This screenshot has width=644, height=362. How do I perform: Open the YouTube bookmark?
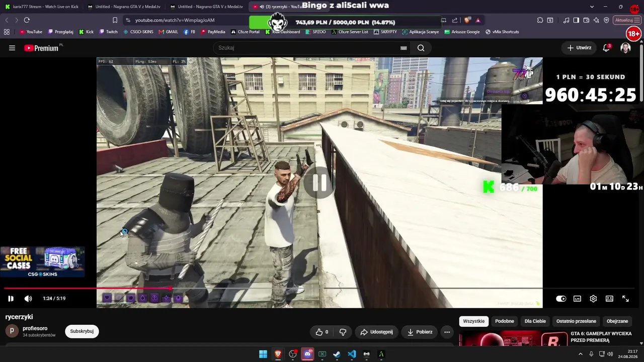pos(31,32)
